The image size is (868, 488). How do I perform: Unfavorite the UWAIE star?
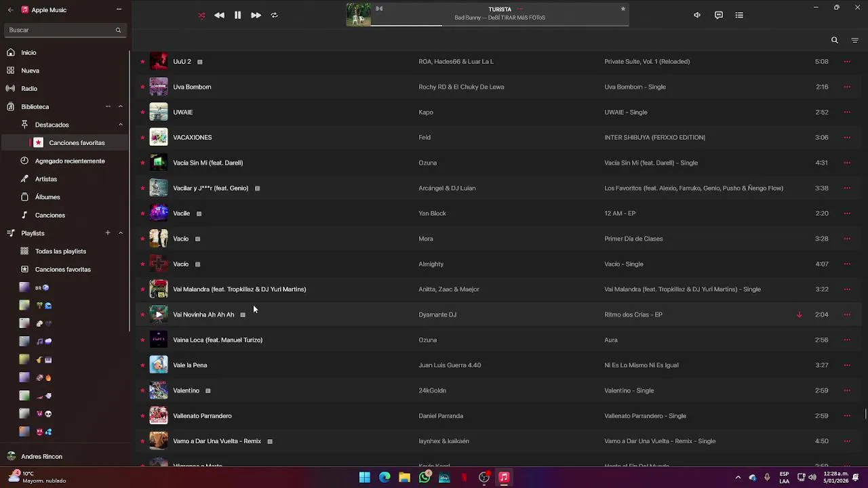[142, 113]
